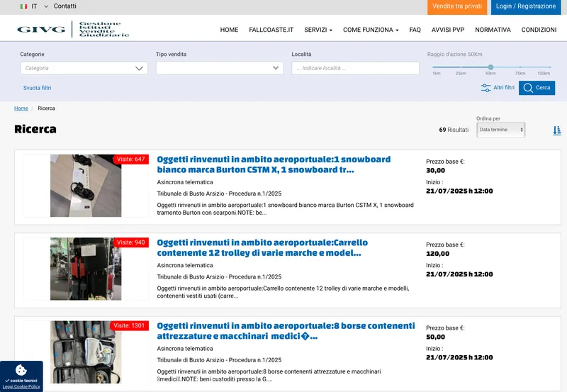Expand the language selector chevron

click(x=46, y=6)
